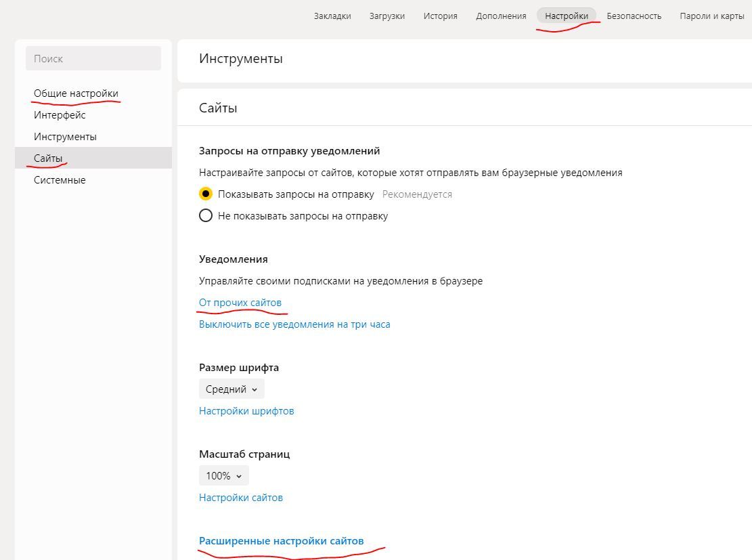752x560 pixels.
Task: Open the Безопасность tab
Action: tap(634, 16)
